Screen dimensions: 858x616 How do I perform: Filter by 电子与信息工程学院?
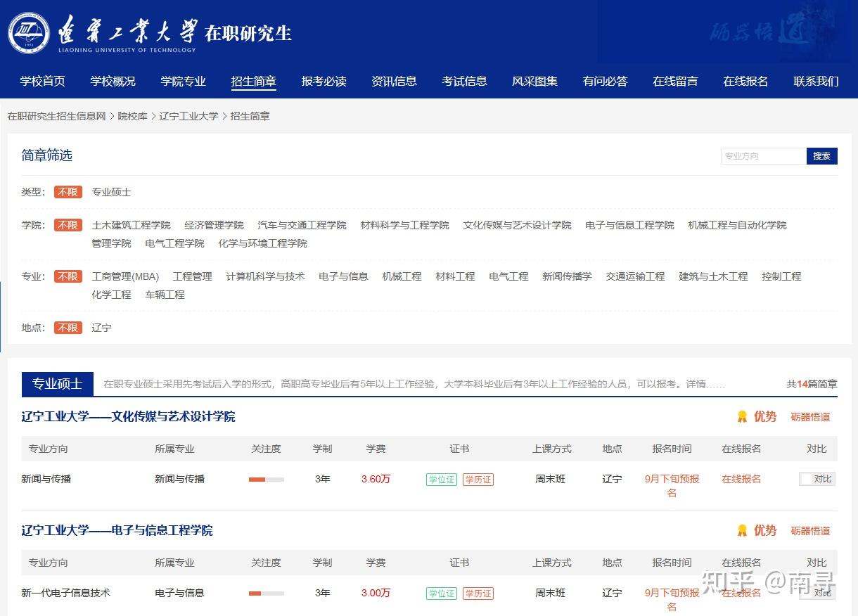click(630, 225)
